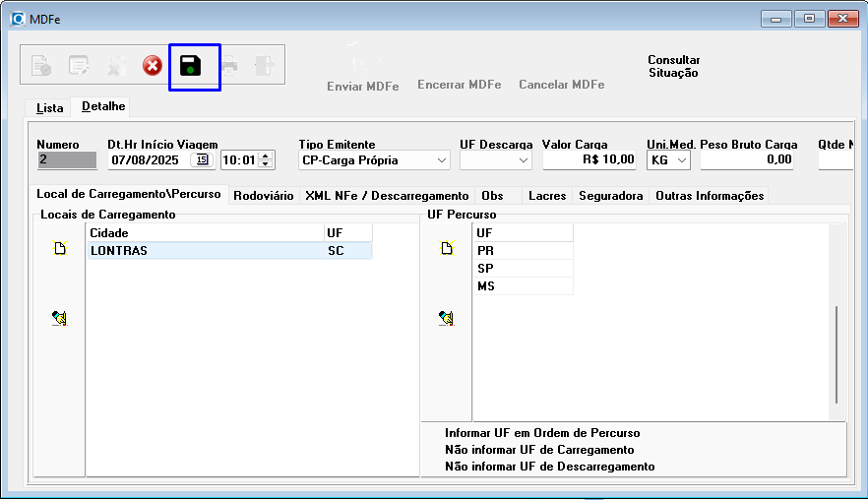Click delete icon in Locais de Carregamento
The height and width of the screenshot is (500, 868).
[60, 318]
